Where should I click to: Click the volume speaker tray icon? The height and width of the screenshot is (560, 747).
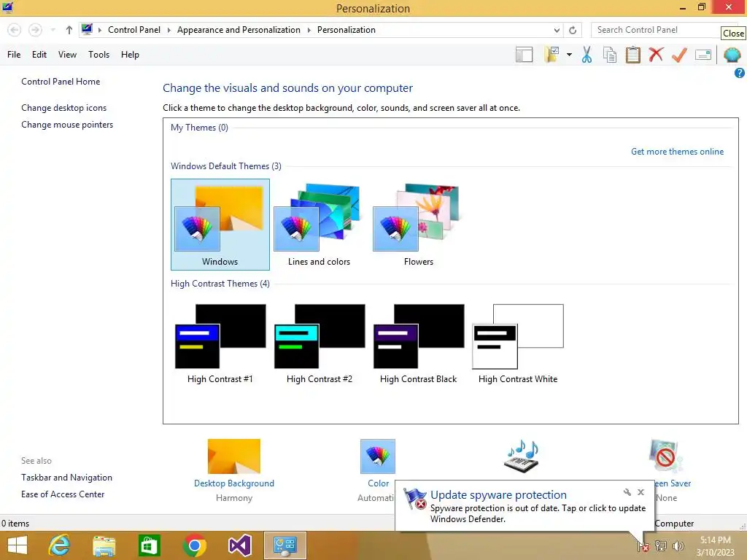click(678, 546)
